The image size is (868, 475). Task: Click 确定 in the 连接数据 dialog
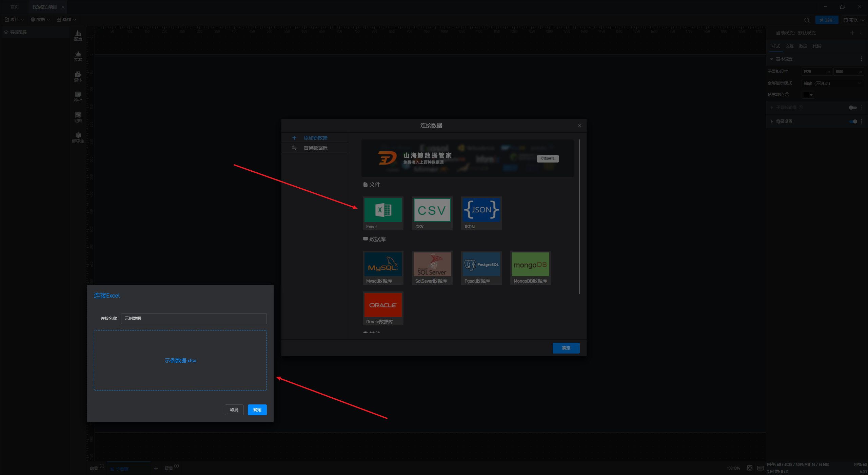point(566,348)
